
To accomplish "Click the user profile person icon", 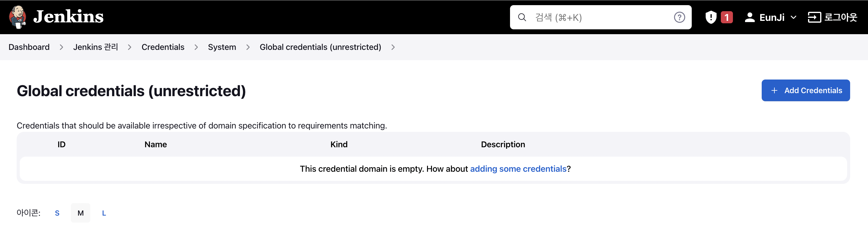I will 749,17.
